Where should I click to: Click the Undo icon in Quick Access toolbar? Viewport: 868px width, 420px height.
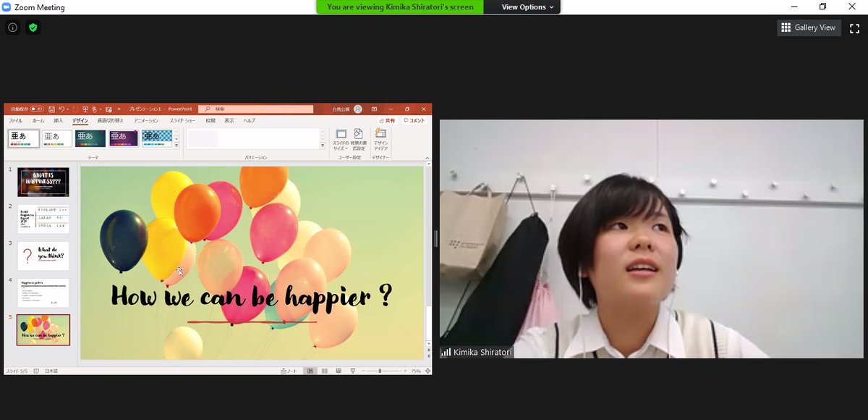(x=61, y=109)
